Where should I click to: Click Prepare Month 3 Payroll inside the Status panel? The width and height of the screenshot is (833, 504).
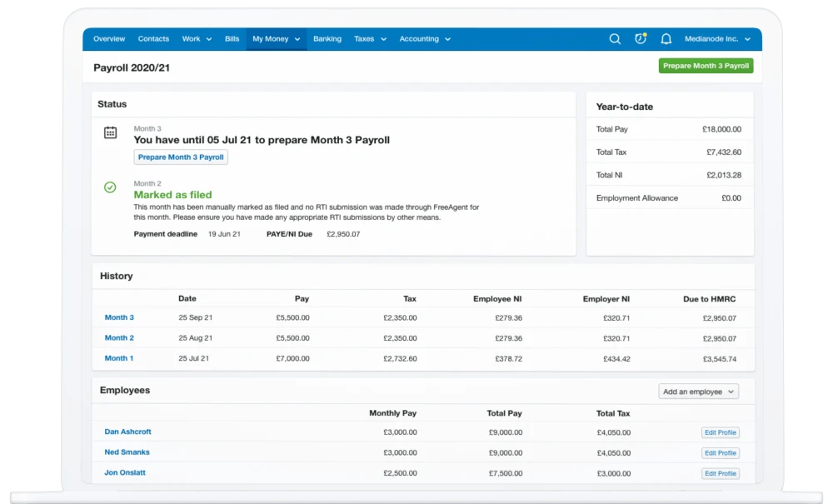tap(181, 157)
